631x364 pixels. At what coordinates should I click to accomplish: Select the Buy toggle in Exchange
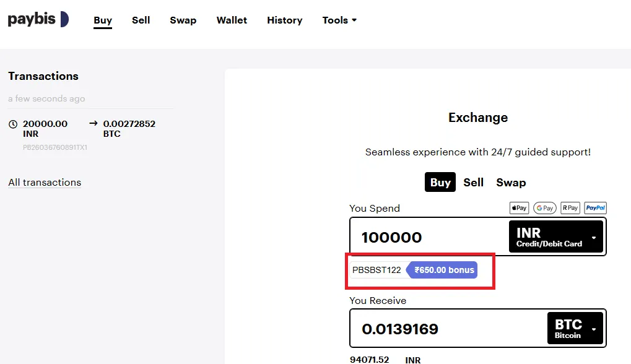tap(440, 183)
